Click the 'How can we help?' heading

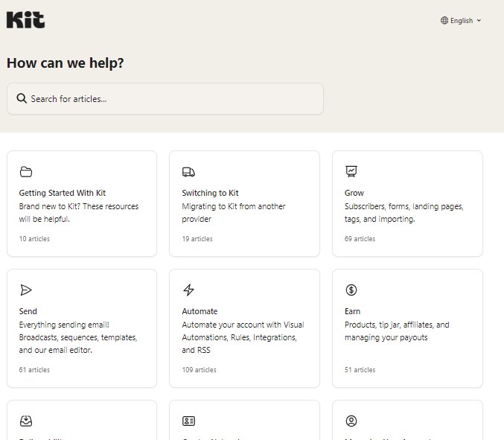(x=66, y=63)
